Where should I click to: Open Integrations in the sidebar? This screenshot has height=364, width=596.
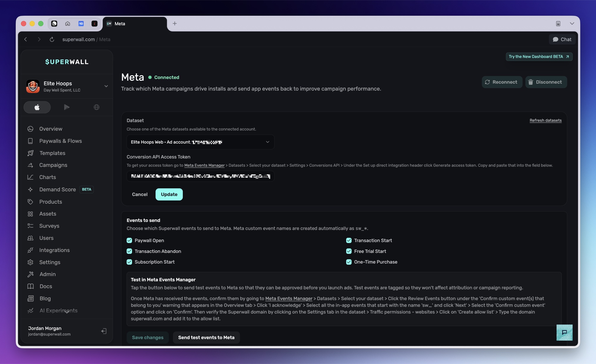click(54, 250)
